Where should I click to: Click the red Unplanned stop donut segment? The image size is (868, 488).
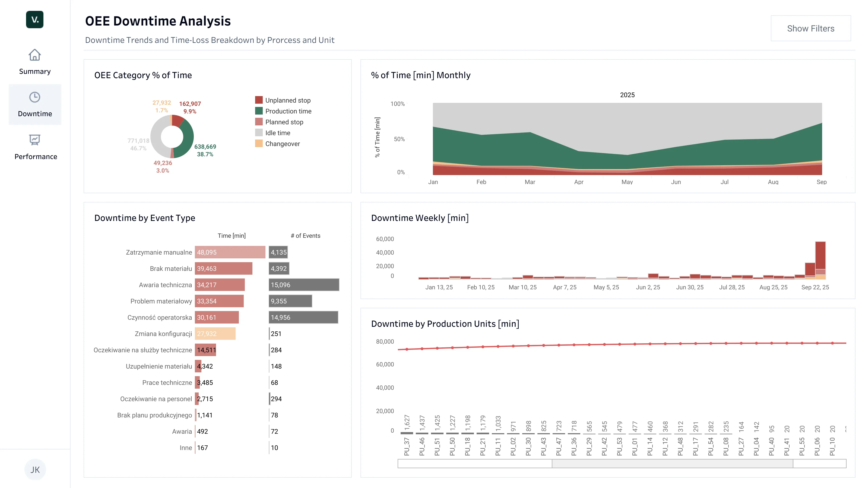coord(177,121)
